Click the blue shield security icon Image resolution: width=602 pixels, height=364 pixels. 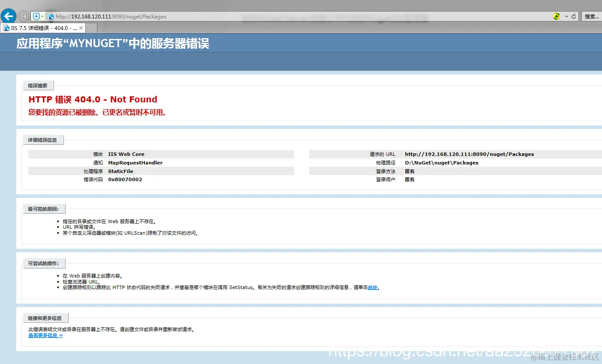[x=36, y=16]
